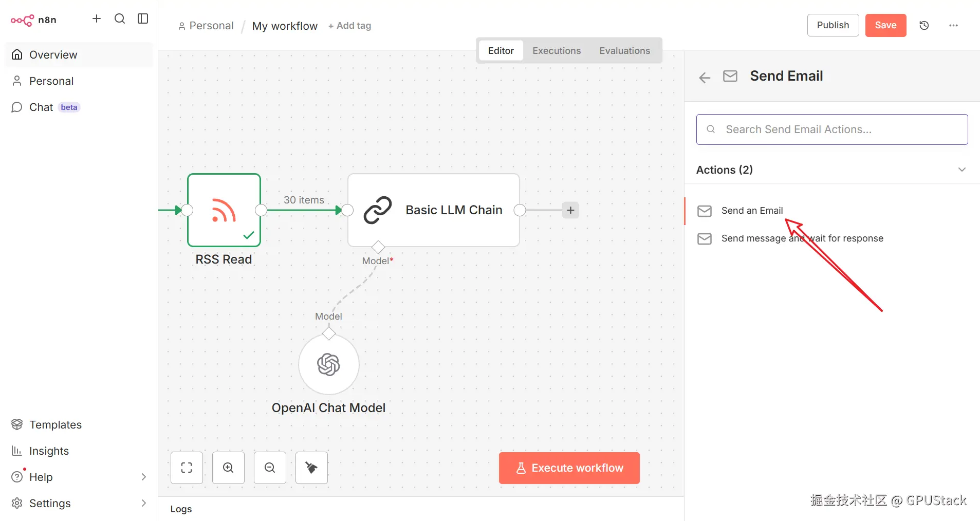Screen dimensions: 980x521
Task: Select the Send an Email action
Action: pos(752,211)
